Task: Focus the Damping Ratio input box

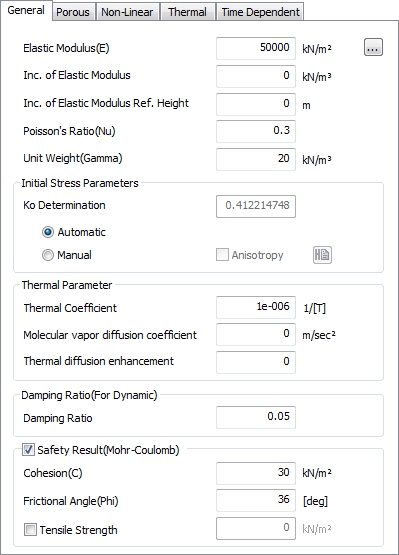Action: click(x=256, y=417)
